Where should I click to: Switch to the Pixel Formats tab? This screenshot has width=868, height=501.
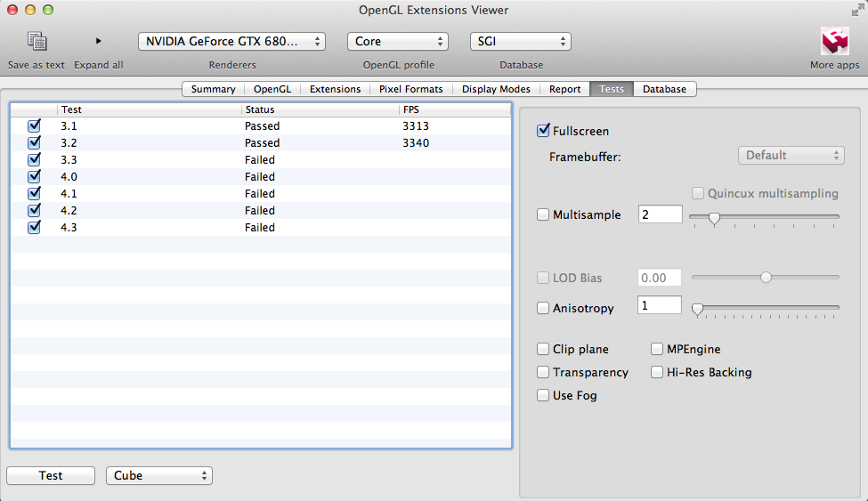pos(410,89)
